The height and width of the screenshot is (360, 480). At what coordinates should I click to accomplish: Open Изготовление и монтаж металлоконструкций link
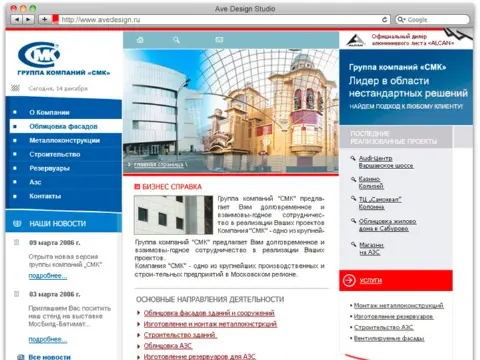pyautogui.click(x=210, y=324)
